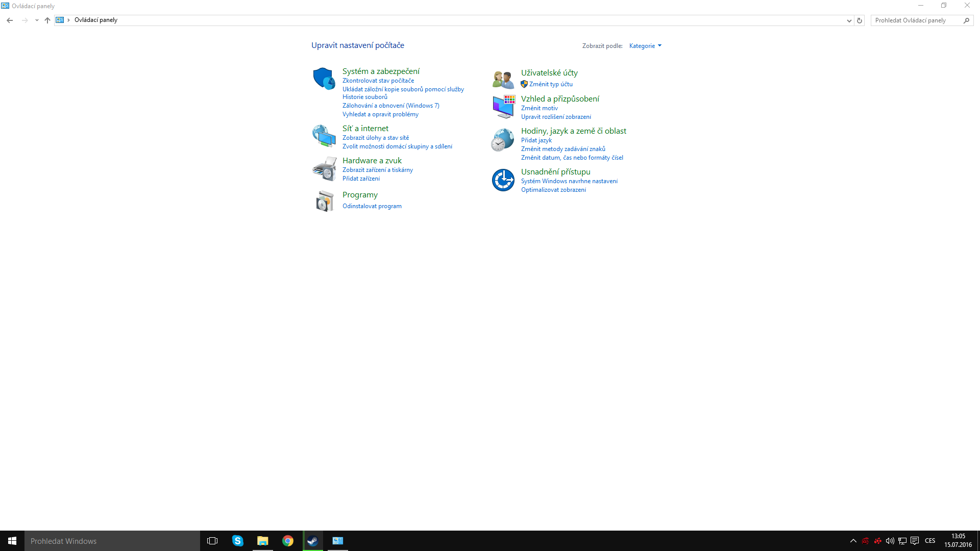Open the Změnit typ účtu link
The image size is (980, 551).
click(x=550, y=84)
